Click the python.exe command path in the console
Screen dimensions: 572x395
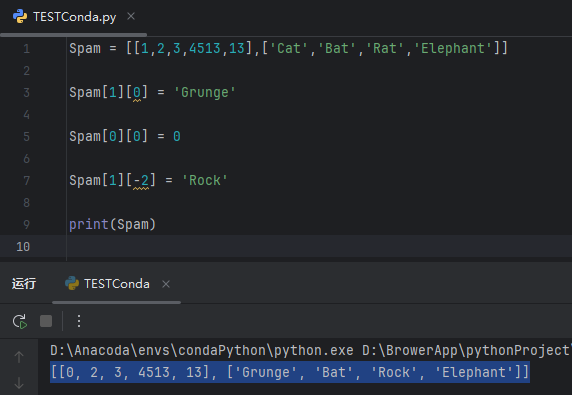coord(202,351)
